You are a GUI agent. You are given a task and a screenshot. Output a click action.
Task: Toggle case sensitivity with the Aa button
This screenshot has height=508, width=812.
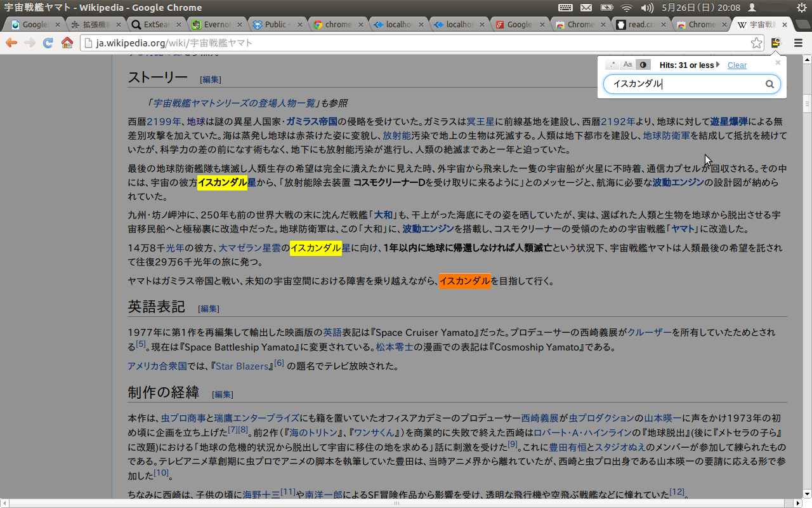pyautogui.click(x=628, y=64)
